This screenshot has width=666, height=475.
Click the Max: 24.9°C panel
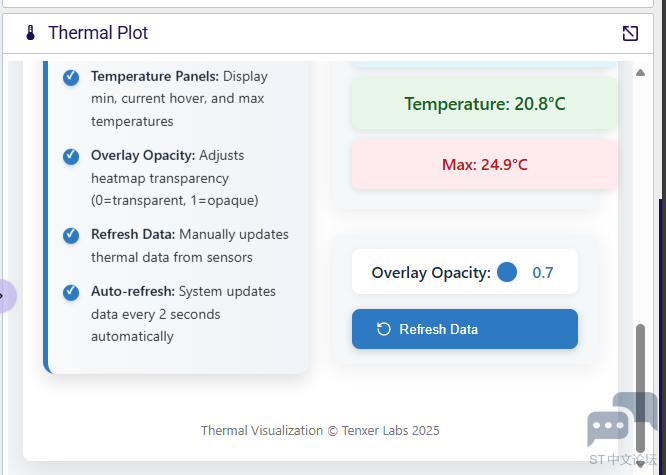485,164
